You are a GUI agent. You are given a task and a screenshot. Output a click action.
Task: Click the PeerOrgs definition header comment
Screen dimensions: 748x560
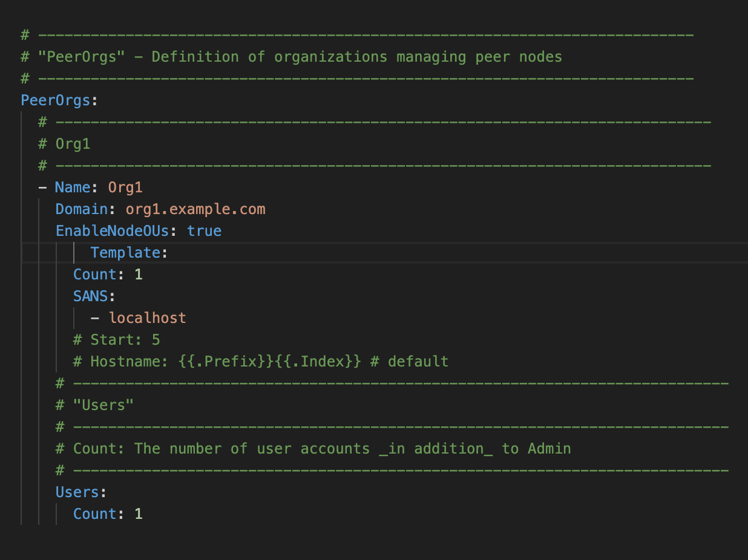pyautogui.click(x=290, y=56)
